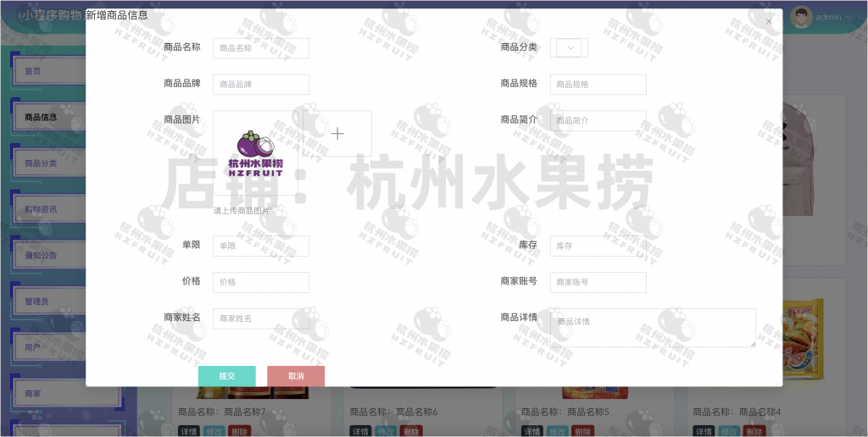Viewport: 868px width, 437px height.
Task: Open 通知公告 in the sidebar
Action: pyautogui.click(x=50, y=255)
